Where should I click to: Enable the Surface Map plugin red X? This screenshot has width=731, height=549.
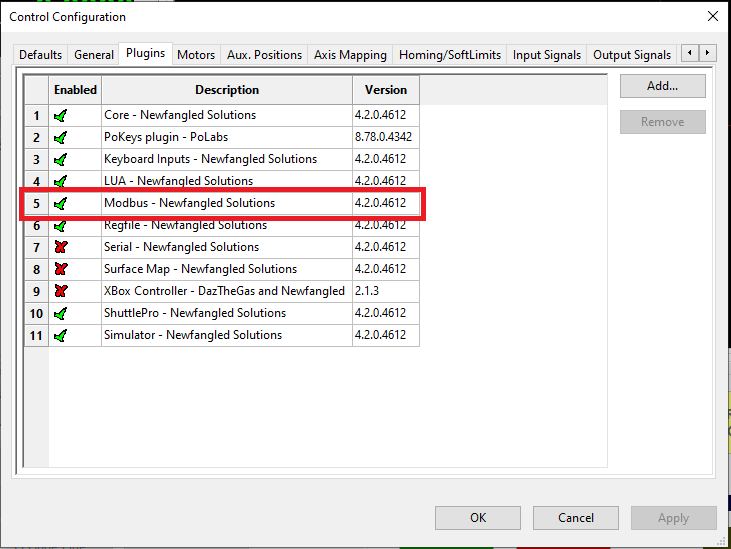pyautogui.click(x=61, y=269)
